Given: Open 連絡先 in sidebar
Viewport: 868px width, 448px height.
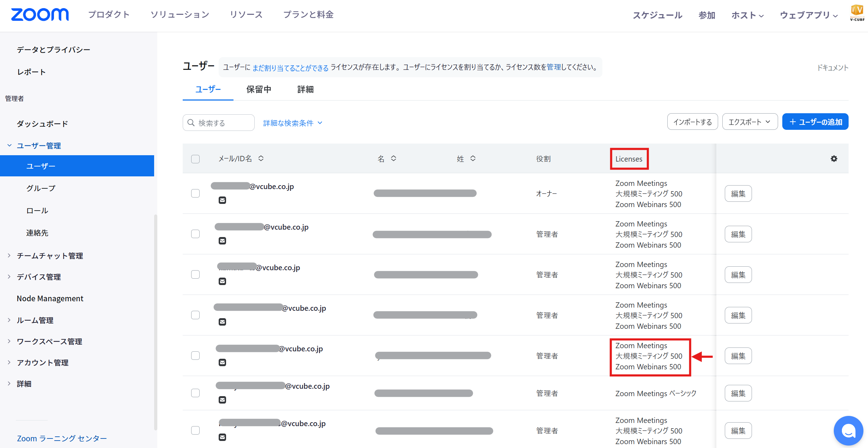Looking at the screenshot, I should tap(37, 233).
